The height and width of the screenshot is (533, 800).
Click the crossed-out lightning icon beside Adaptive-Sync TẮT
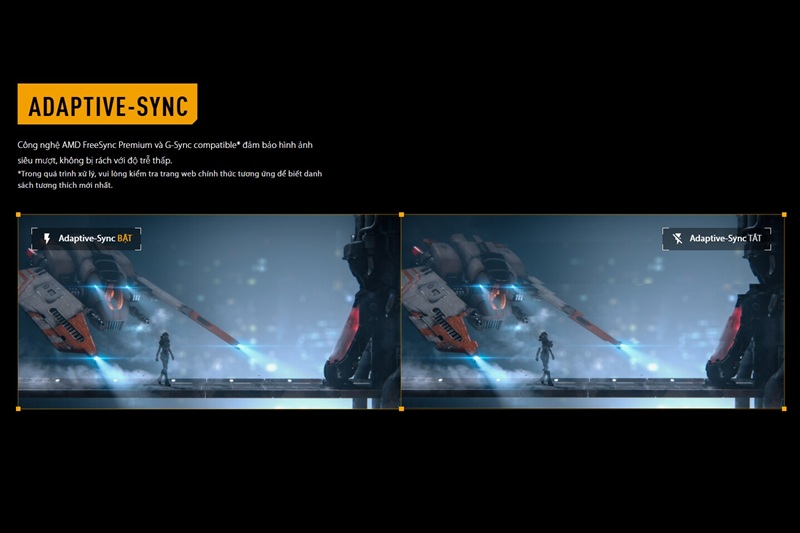678,239
